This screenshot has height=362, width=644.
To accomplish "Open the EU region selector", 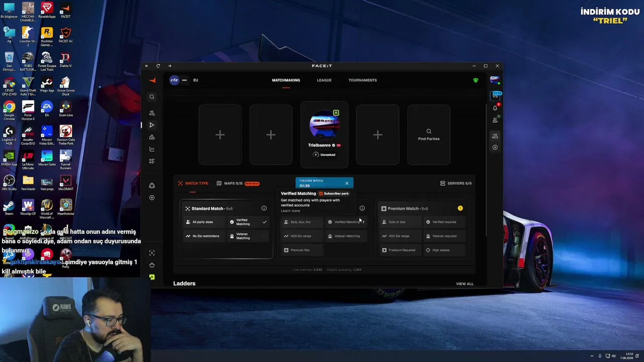I will [196, 80].
